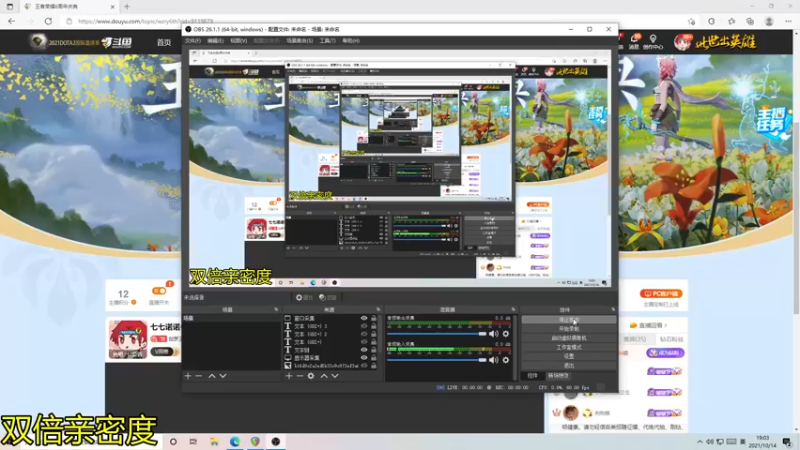Enable 工作室模式 studio mode

[569, 347]
